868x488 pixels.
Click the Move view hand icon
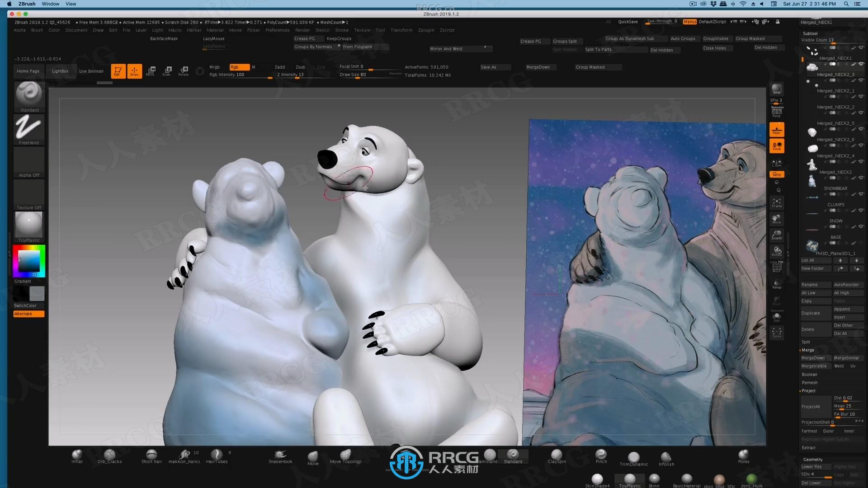click(777, 219)
